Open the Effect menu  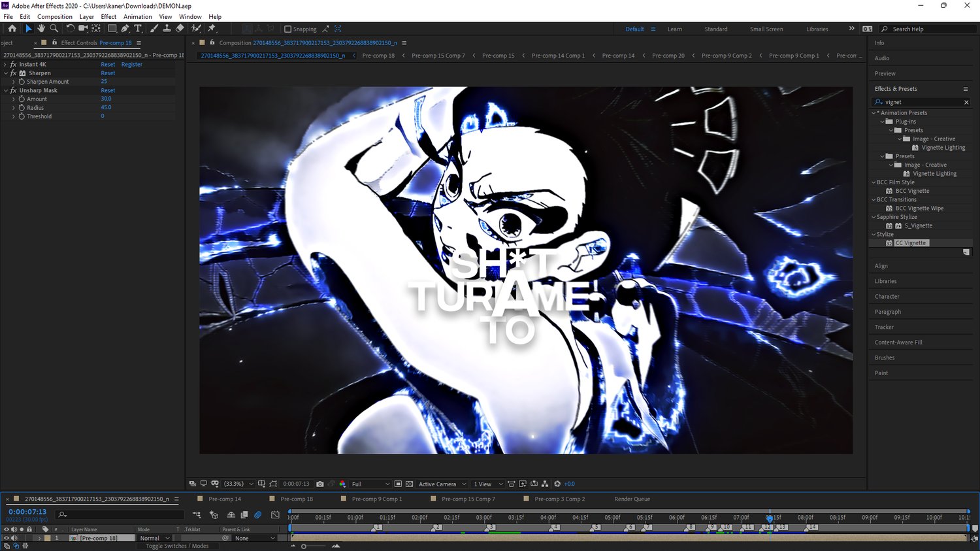(108, 17)
